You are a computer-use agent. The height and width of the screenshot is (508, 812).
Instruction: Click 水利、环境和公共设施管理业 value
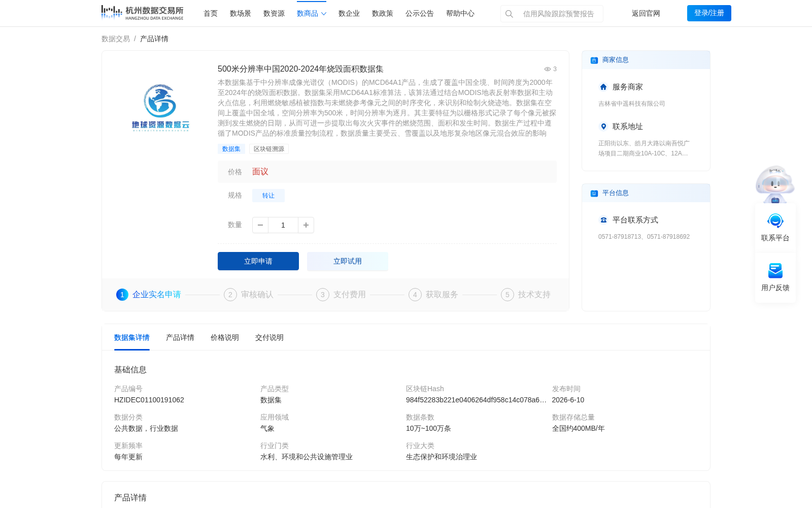[x=307, y=457]
